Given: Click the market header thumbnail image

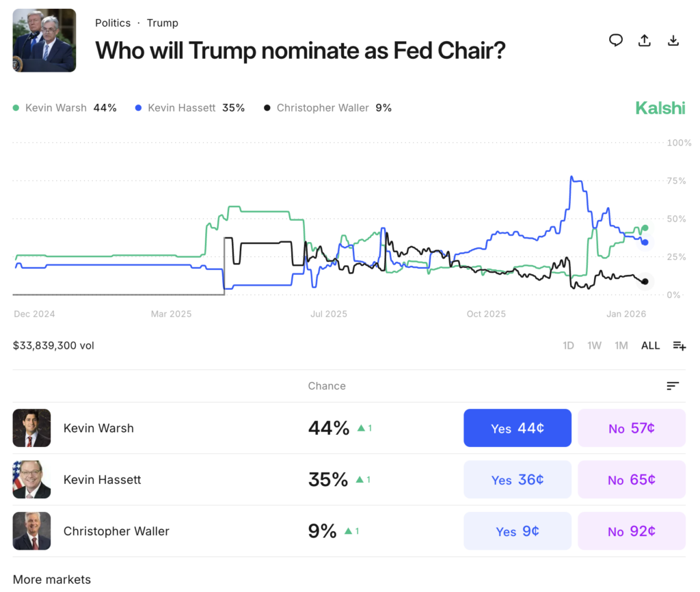Looking at the screenshot, I should tap(44, 40).
